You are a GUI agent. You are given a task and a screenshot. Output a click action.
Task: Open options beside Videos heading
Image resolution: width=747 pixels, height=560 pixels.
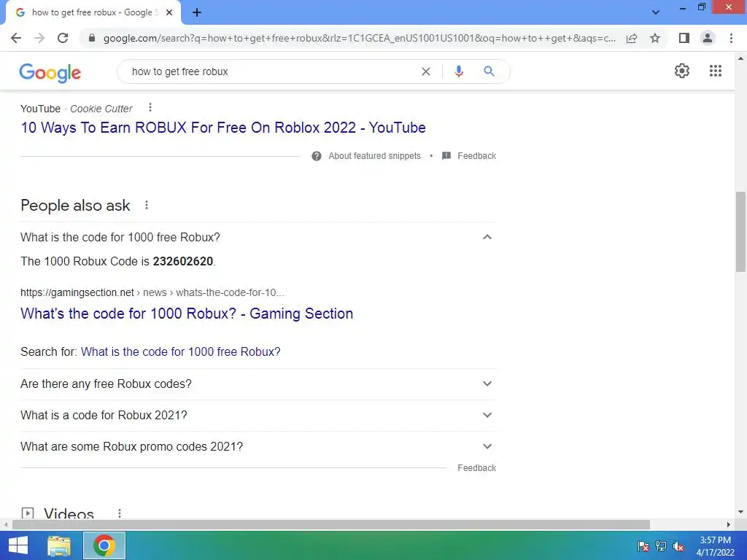click(x=120, y=513)
